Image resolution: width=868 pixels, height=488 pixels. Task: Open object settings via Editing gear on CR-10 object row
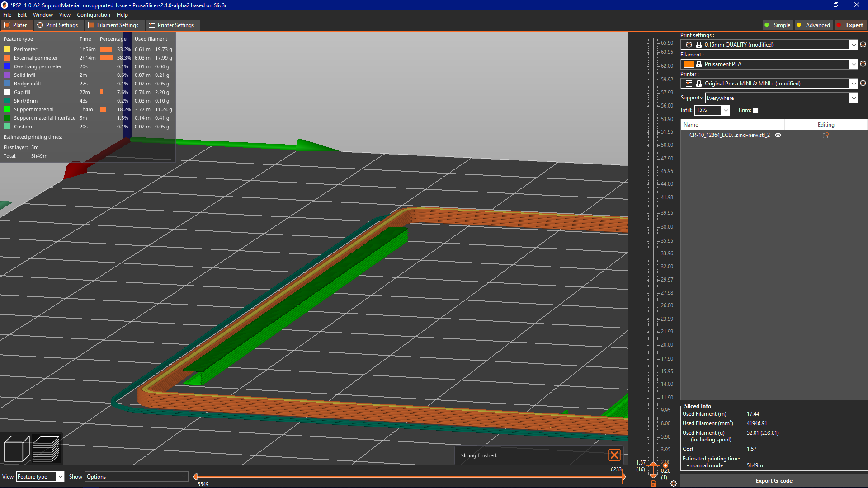pyautogui.click(x=826, y=135)
